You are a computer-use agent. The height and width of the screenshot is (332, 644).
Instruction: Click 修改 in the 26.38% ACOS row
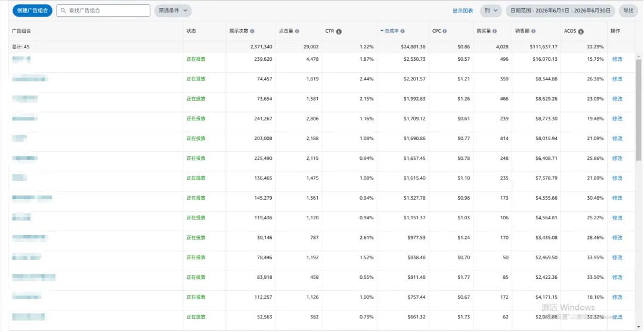617,79
